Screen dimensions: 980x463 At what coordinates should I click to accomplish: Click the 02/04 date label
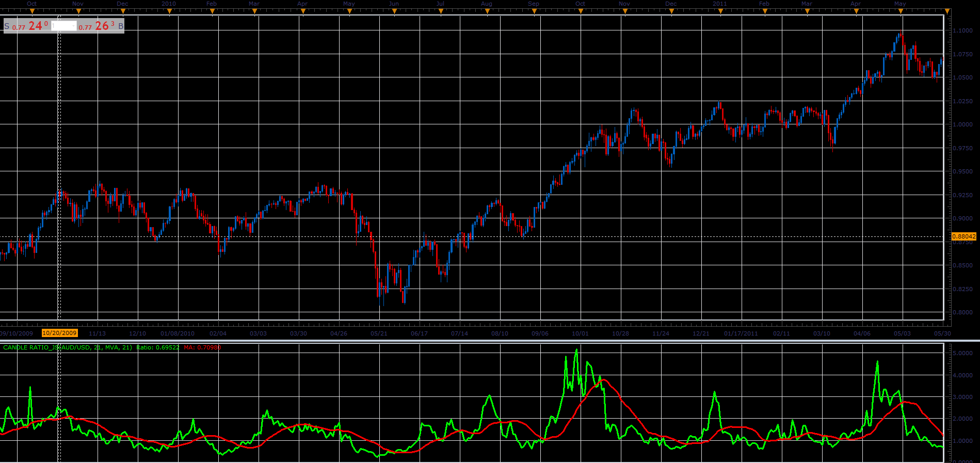click(x=218, y=333)
